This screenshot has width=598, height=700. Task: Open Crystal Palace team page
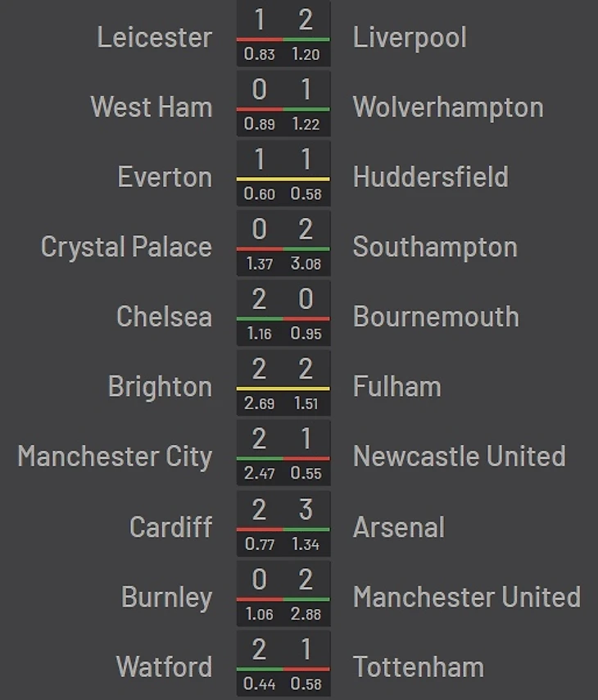coord(126,247)
